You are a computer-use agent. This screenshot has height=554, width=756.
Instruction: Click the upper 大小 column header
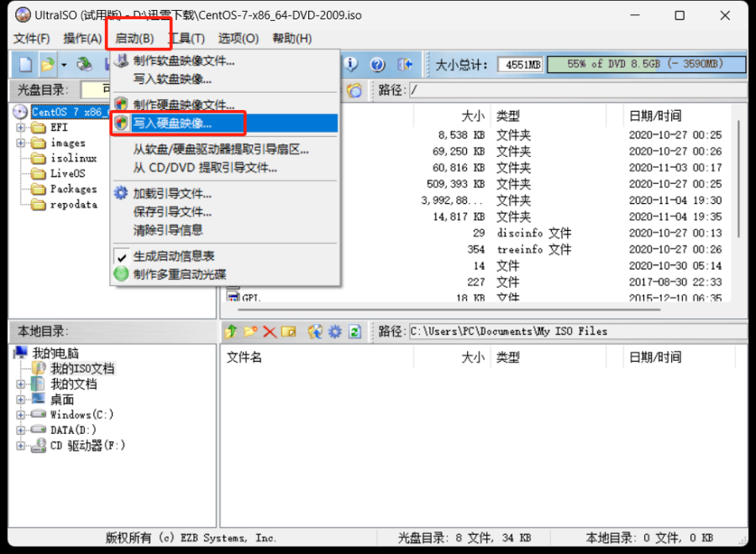pos(452,116)
